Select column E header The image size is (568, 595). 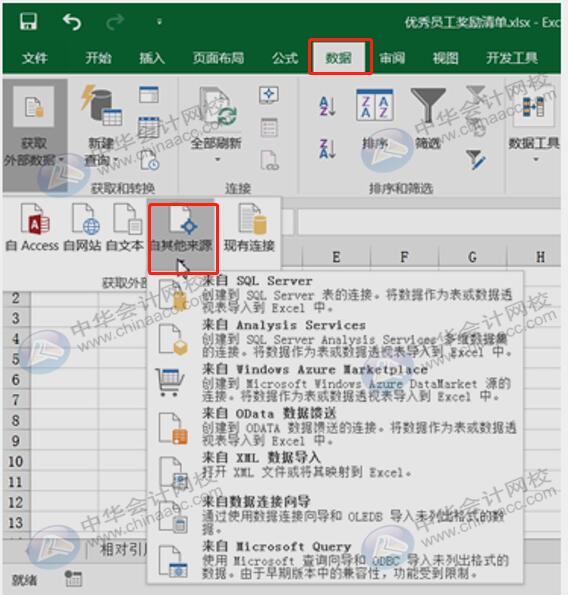pos(336,257)
